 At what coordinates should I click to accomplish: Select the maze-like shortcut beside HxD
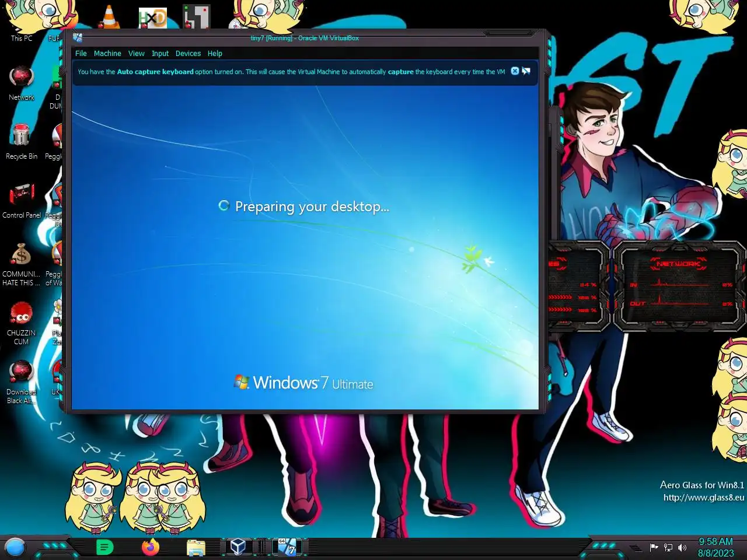(x=196, y=17)
